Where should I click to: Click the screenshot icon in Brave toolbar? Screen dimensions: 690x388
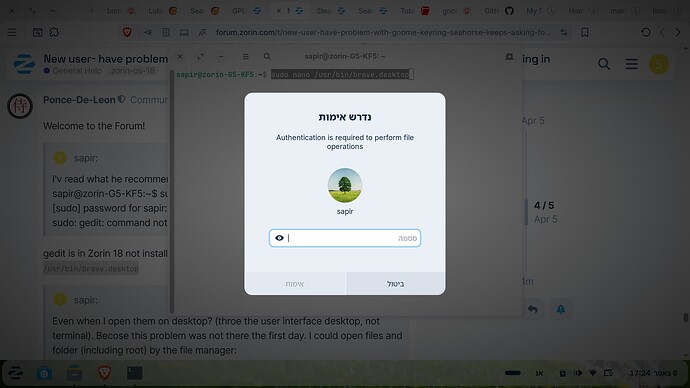coord(37,32)
